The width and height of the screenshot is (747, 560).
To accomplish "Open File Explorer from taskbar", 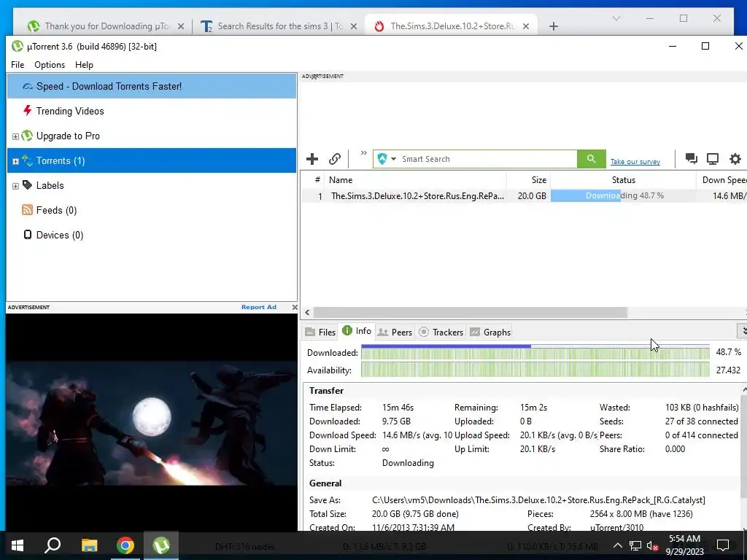I will (x=89, y=545).
